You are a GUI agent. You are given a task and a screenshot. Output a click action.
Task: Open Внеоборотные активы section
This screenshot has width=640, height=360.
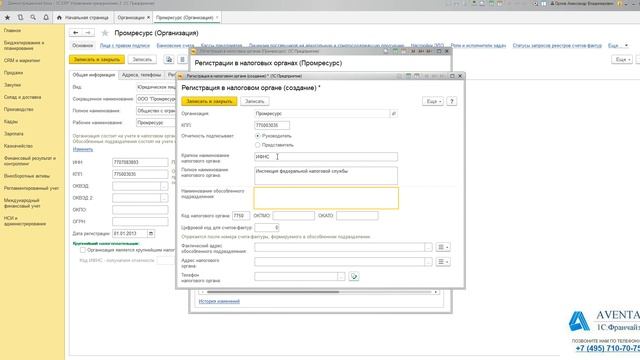point(27,176)
